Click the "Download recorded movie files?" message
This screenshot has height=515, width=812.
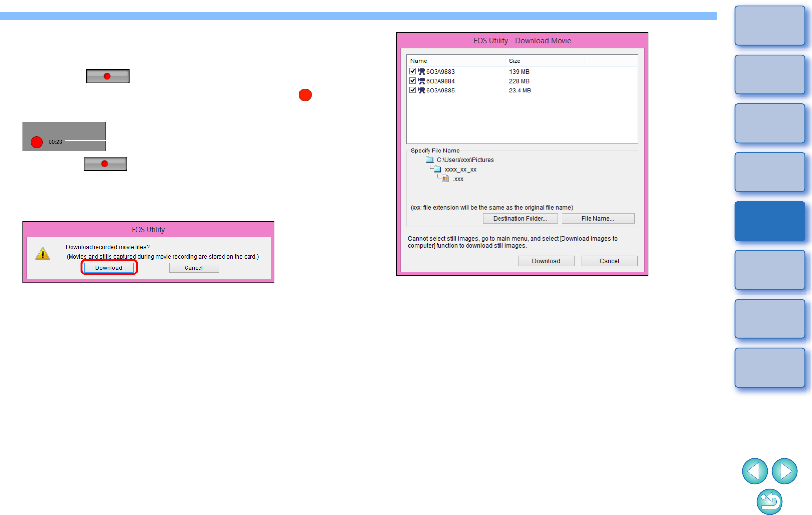108,247
